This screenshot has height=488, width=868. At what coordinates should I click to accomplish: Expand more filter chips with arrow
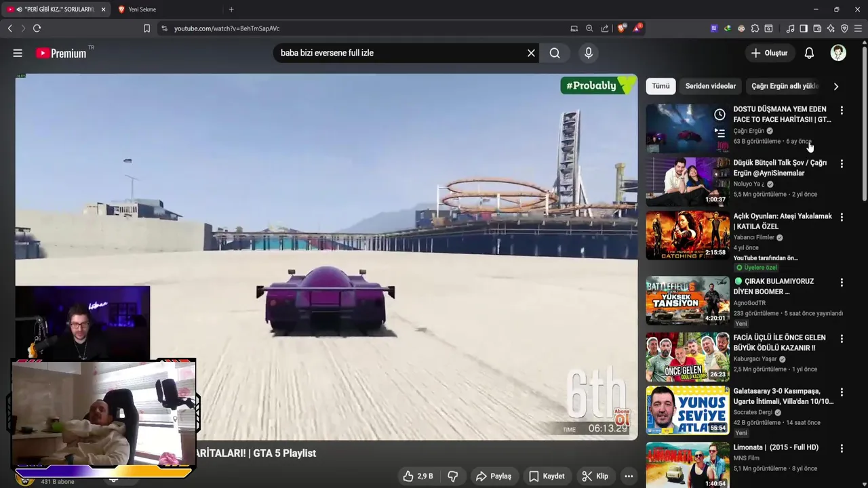pyautogui.click(x=835, y=86)
